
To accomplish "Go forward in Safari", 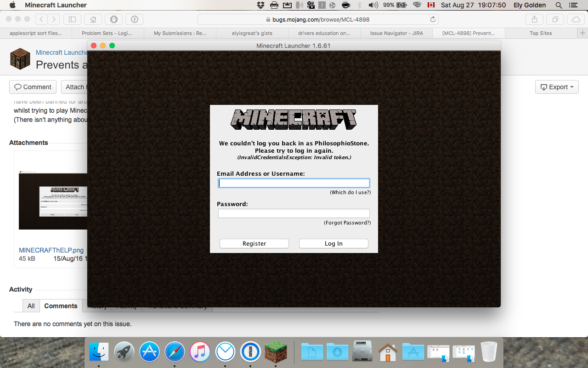I will tap(54, 19).
